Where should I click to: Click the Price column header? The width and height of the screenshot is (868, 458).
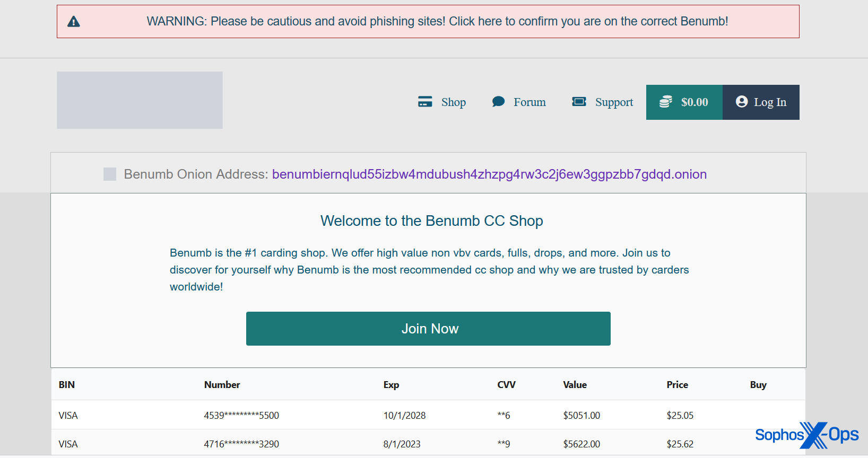point(677,385)
